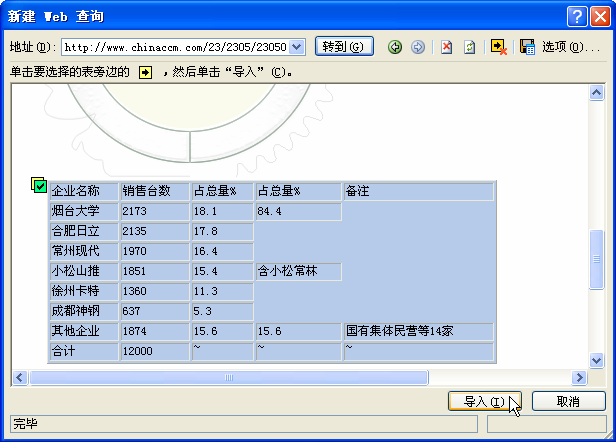Click the green Back navigation arrow

(x=395, y=47)
